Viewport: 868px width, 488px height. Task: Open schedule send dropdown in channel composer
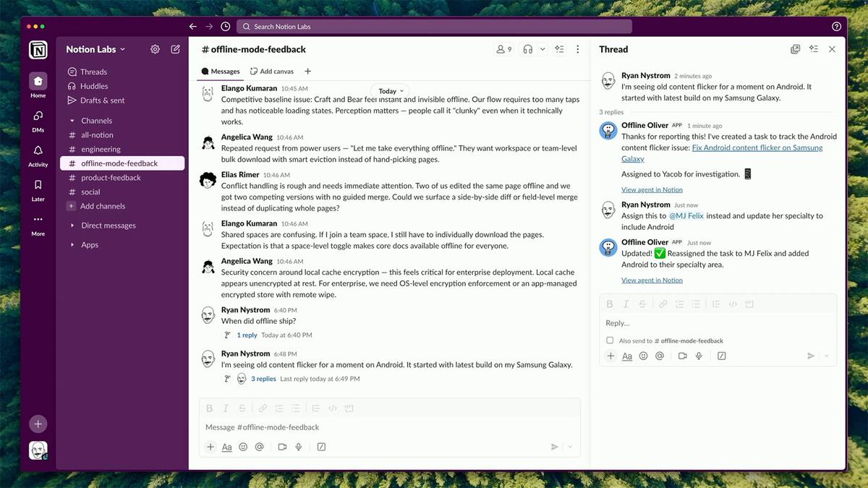click(570, 447)
